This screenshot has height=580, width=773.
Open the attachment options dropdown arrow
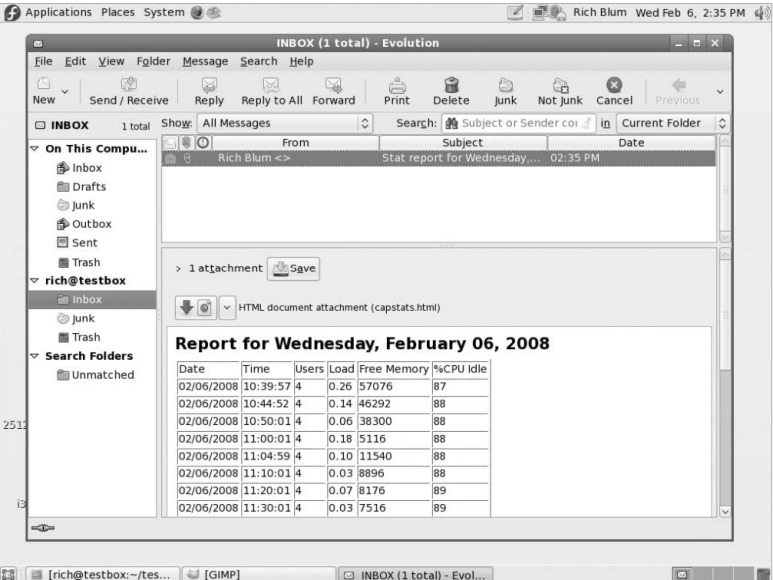[227, 308]
